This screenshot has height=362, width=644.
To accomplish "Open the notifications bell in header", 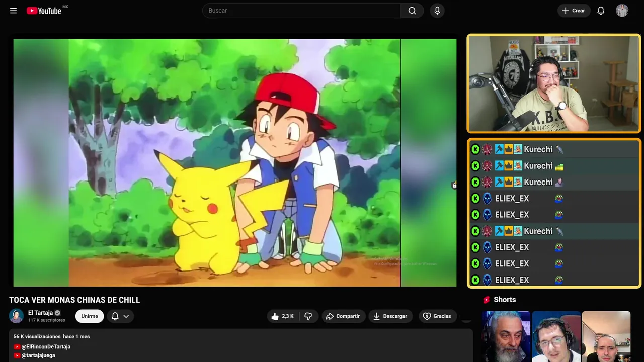I will [x=601, y=11].
